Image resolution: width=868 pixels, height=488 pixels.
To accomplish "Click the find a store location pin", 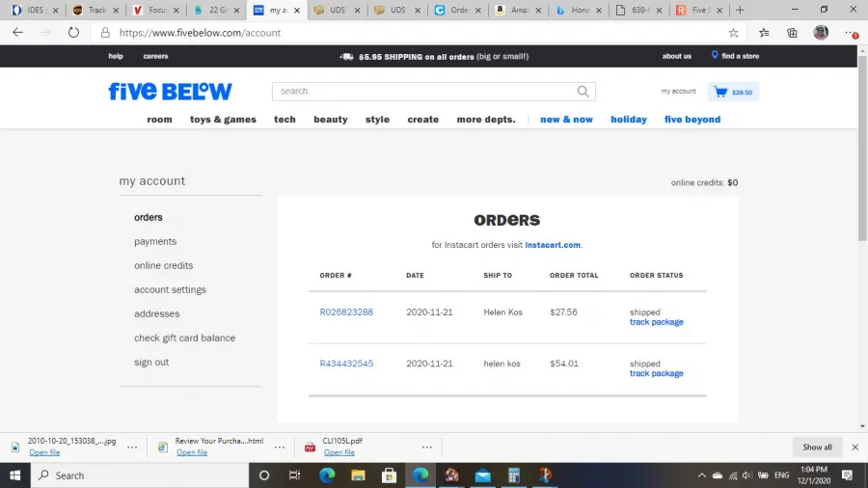I will tap(715, 56).
